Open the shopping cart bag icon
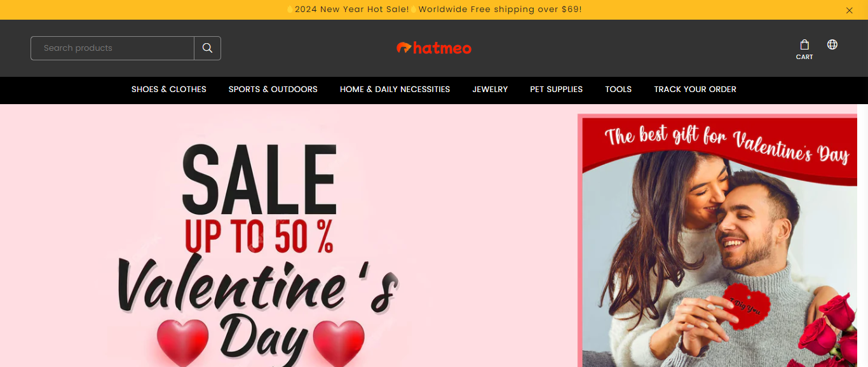868x367 pixels. [804, 44]
